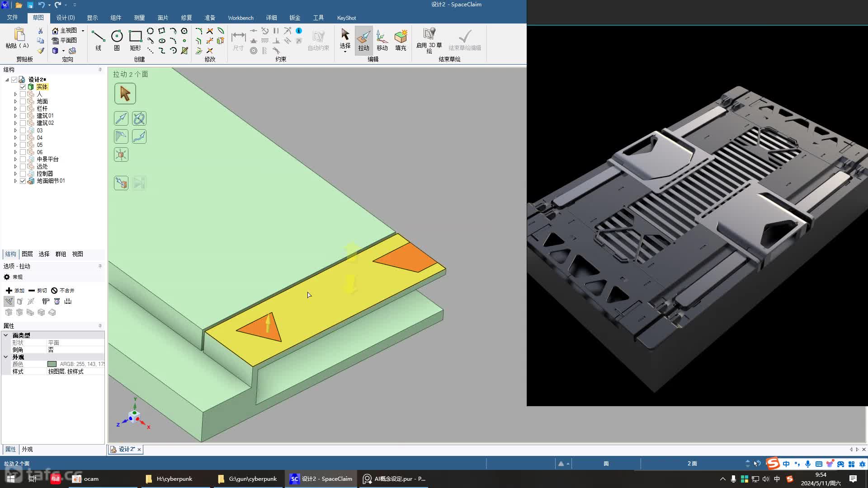Activate the Pull (拉动) tool in the ribbon
Viewport: 868px width, 488px height.
coord(363,40)
